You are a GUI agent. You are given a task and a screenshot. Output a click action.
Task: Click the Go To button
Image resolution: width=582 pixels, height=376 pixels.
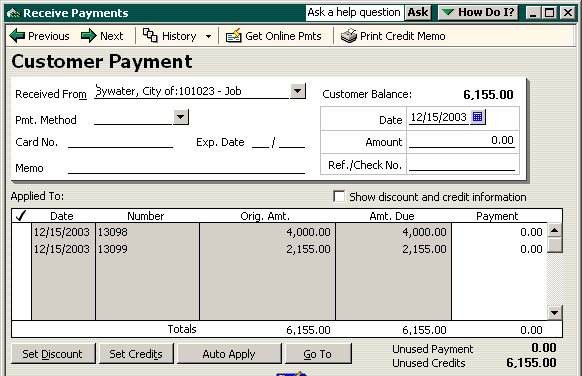[x=318, y=354]
